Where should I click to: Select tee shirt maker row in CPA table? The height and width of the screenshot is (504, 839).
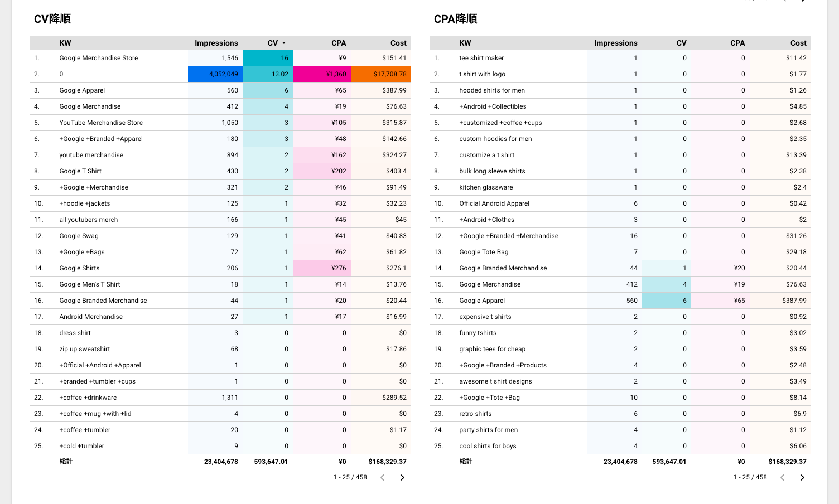[x=620, y=58]
